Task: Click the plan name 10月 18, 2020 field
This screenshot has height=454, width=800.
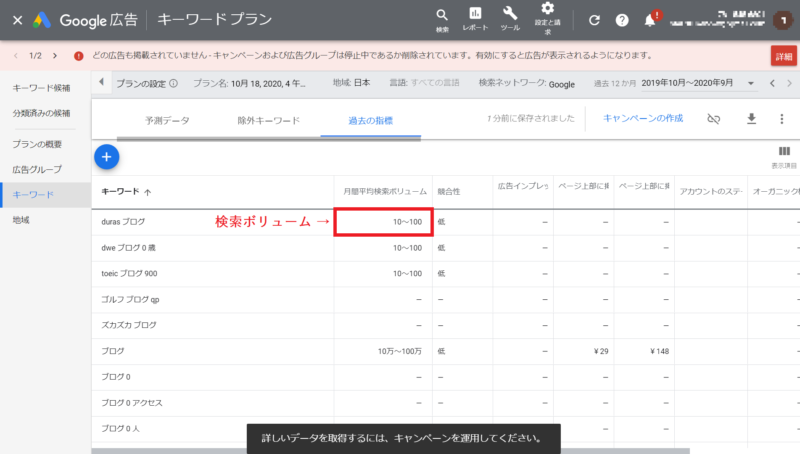Action: (249, 83)
